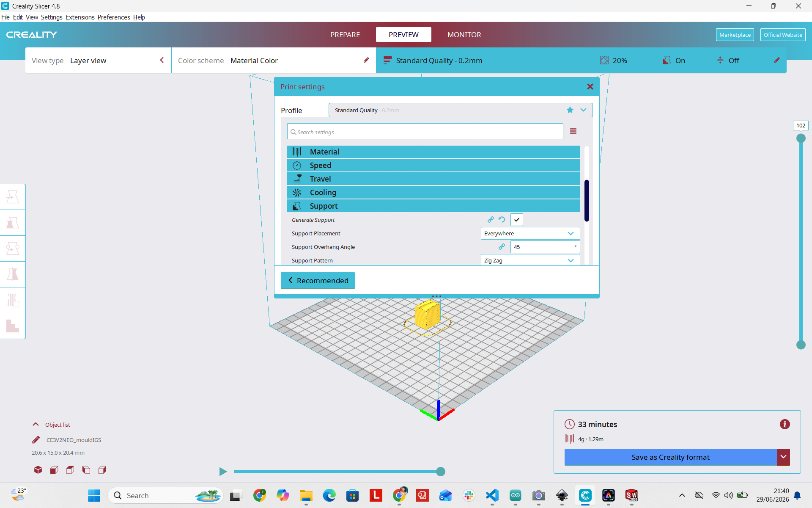
Task: Switch to right side view icon
Action: pyautogui.click(x=102, y=470)
